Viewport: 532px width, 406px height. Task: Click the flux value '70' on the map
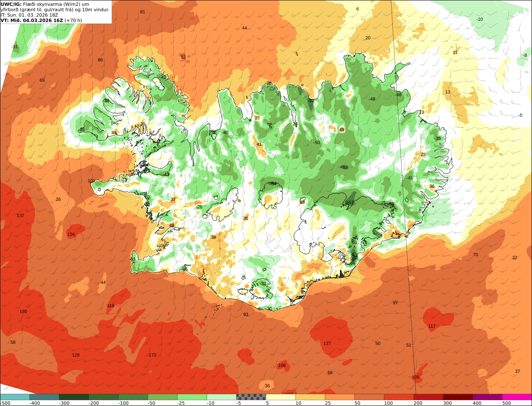(475, 254)
